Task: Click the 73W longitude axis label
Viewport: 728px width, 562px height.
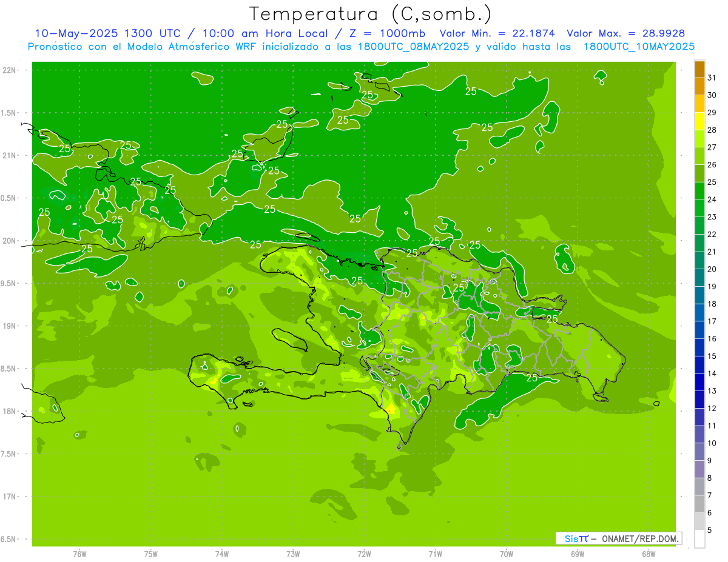Action: click(293, 554)
